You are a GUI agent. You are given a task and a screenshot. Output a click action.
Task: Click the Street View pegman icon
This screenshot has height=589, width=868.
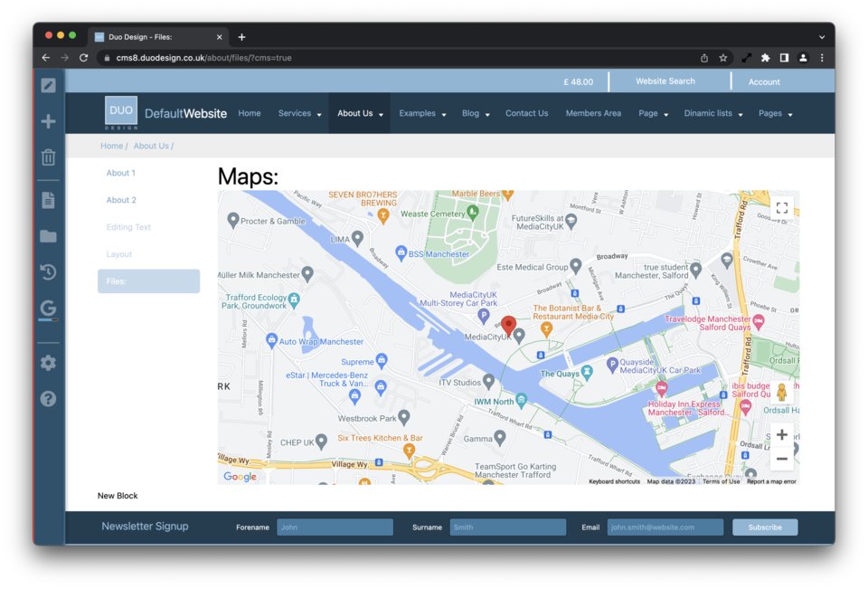[x=781, y=393]
